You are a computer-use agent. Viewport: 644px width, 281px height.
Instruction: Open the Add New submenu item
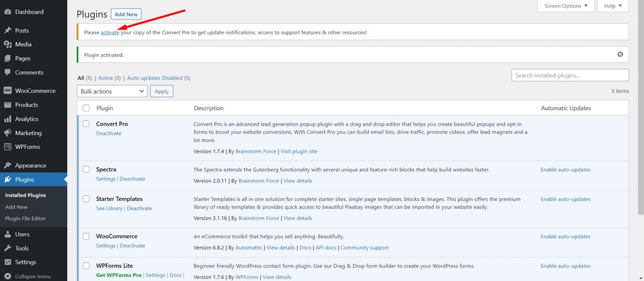[x=17, y=207]
